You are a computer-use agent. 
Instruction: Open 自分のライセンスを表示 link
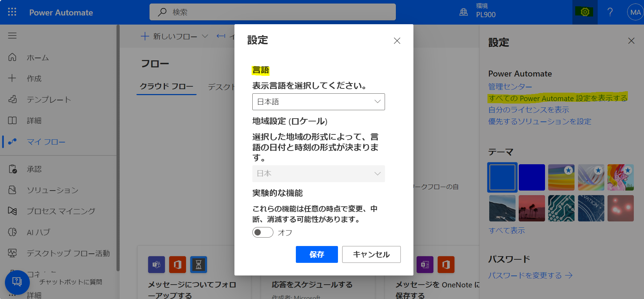(529, 110)
